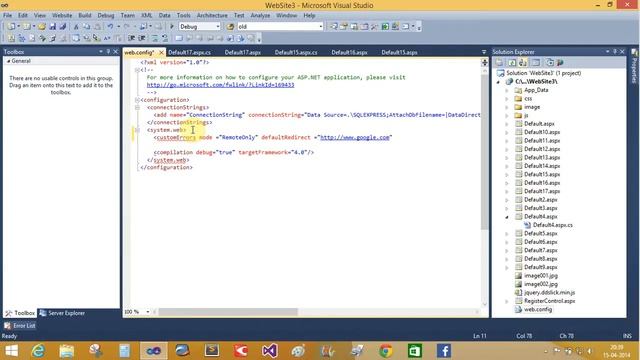Screen dimensions: 640x360
Task: Switch to the Default17.aspx.cs tab
Action: point(189,52)
